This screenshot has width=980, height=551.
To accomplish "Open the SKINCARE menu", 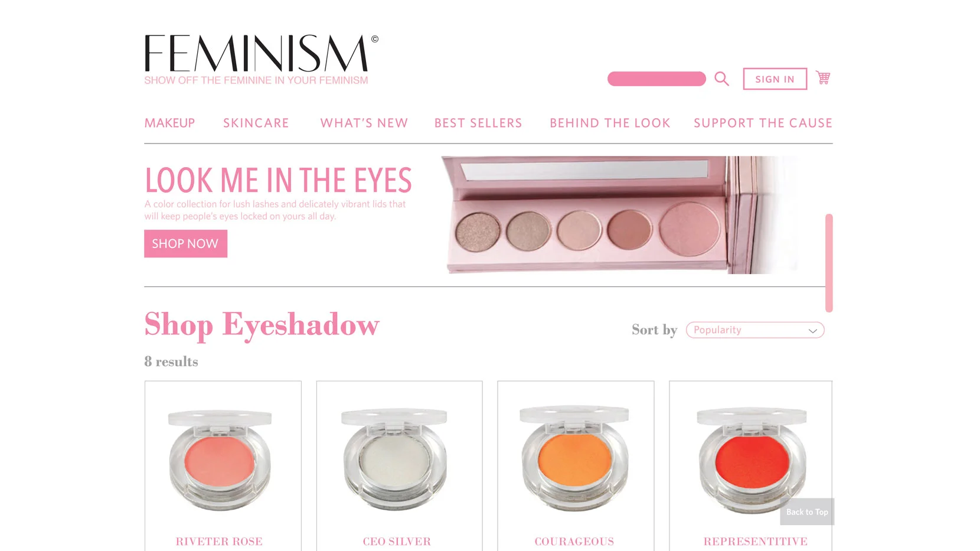I will coord(256,123).
